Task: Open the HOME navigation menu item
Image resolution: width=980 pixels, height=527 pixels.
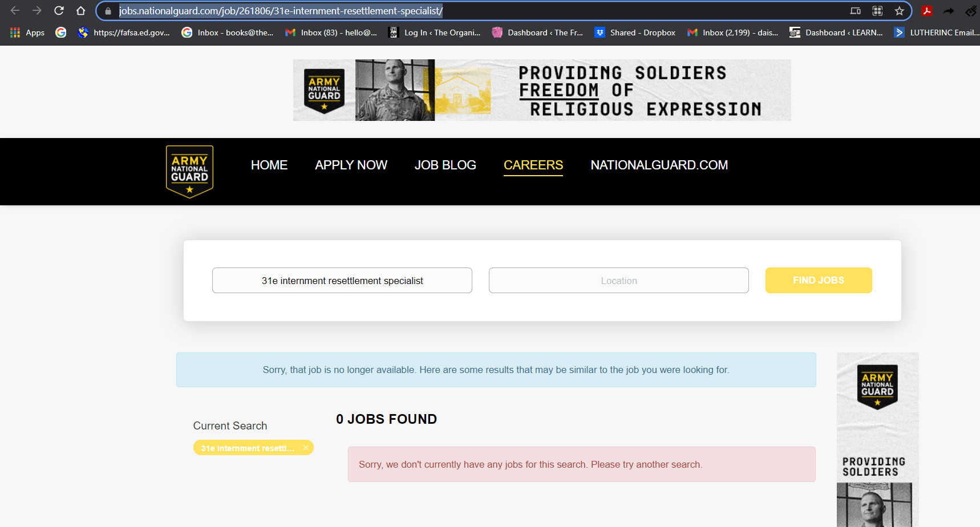Action: (x=269, y=165)
